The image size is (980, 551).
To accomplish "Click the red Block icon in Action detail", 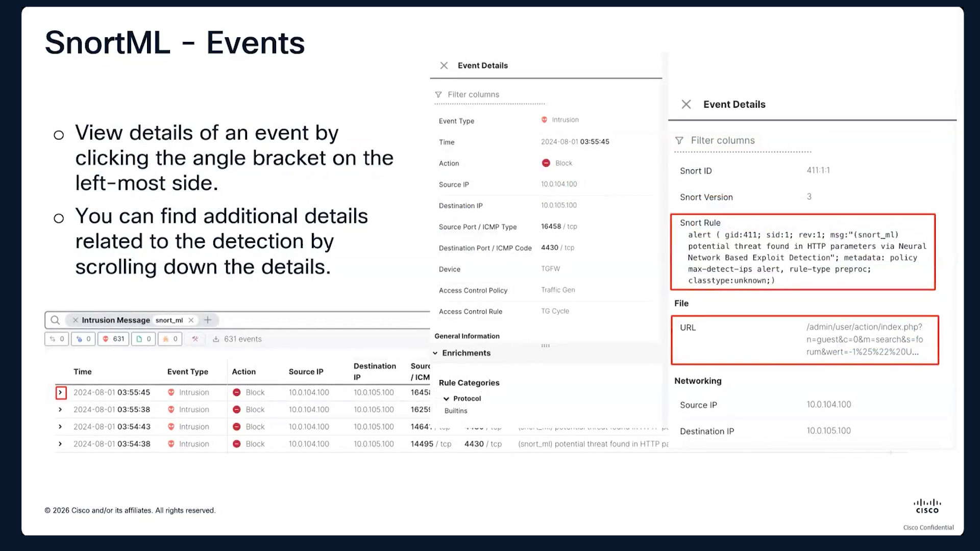I will pos(546,163).
